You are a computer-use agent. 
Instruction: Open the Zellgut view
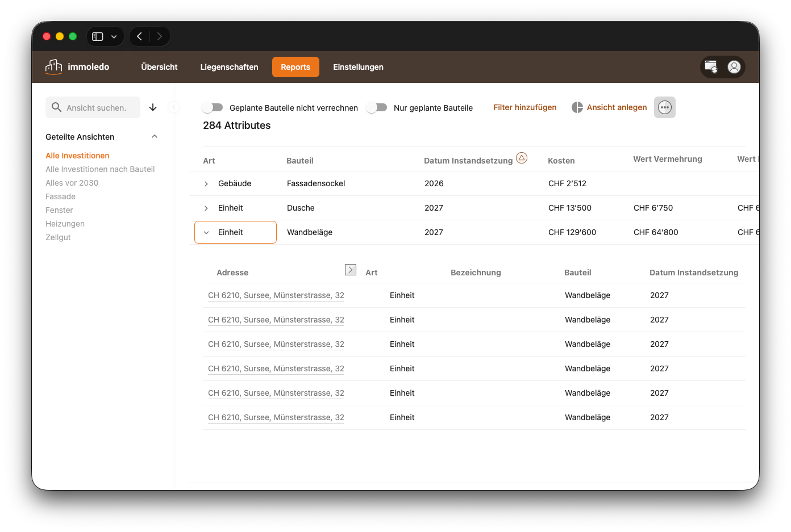pos(58,237)
